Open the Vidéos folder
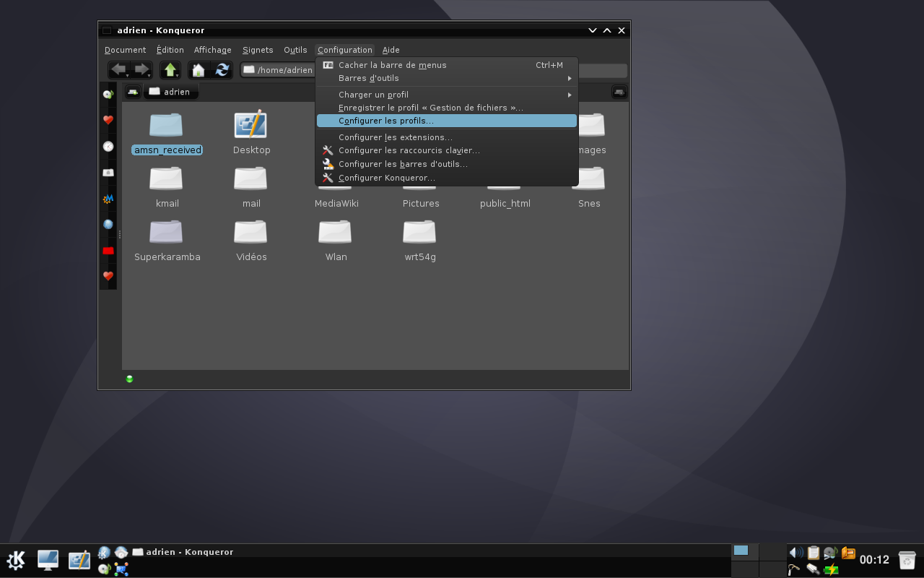The width and height of the screenshot is (924, 578). click(x=251, y=240)
